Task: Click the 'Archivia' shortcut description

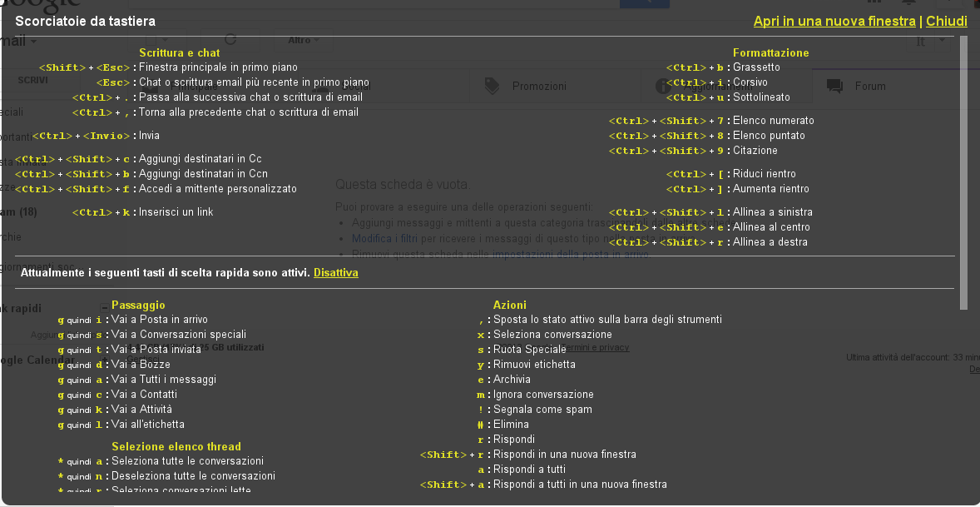Action: click(x=512, y=380)
